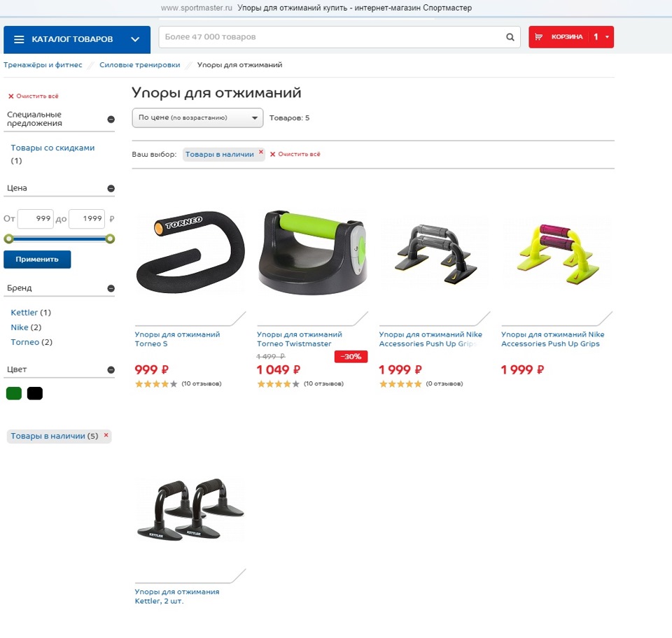Viewport: 672px width, 638px height.
Task: Collapse Специальные предложения section
Action: (111, 120)
